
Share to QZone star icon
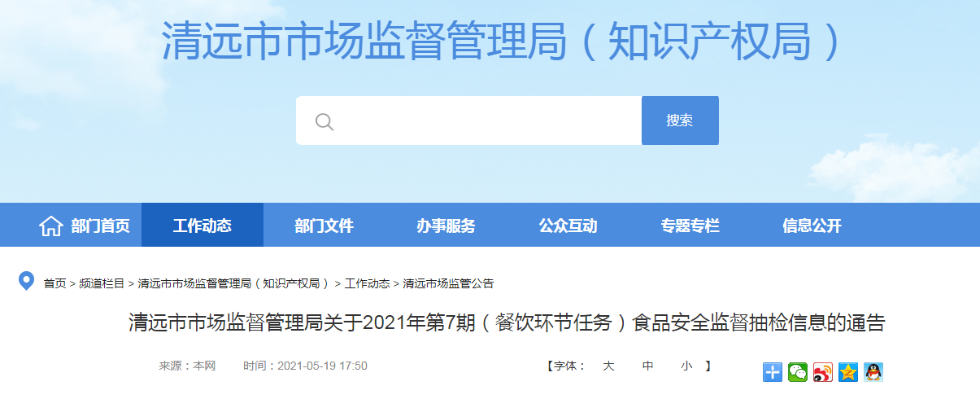pyautogui.click(x=847, y=372)
